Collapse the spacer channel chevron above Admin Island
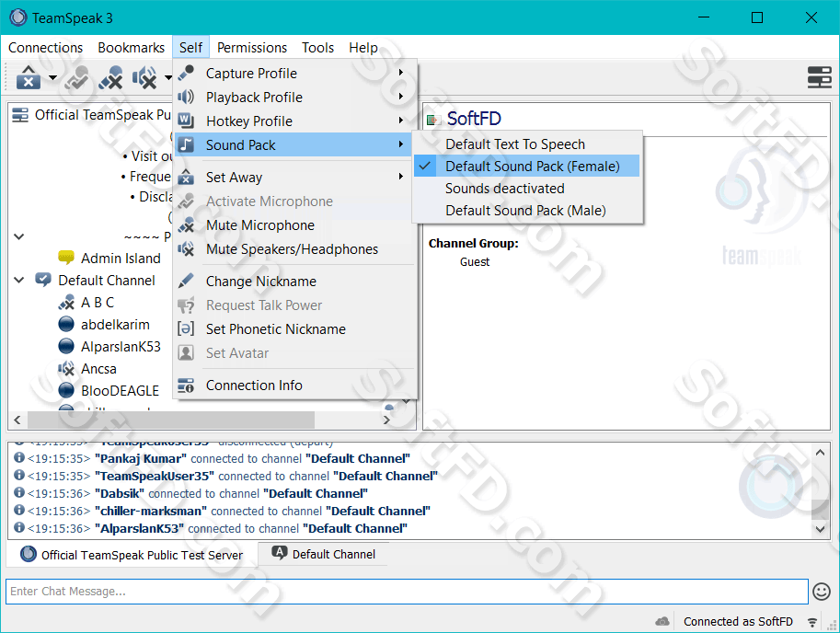The image size is (840, 633). click(19, 236)
